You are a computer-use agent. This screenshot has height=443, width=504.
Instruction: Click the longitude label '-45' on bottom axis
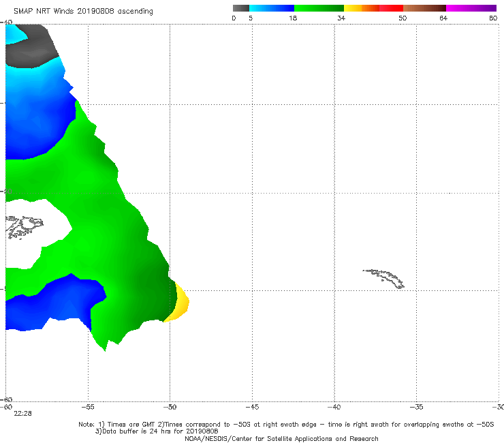252,407
